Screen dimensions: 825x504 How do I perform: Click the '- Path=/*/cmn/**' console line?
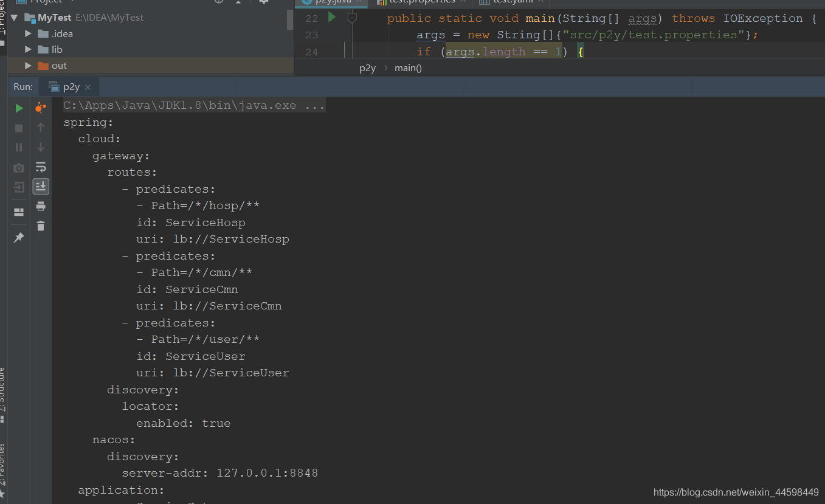(195, 272)
